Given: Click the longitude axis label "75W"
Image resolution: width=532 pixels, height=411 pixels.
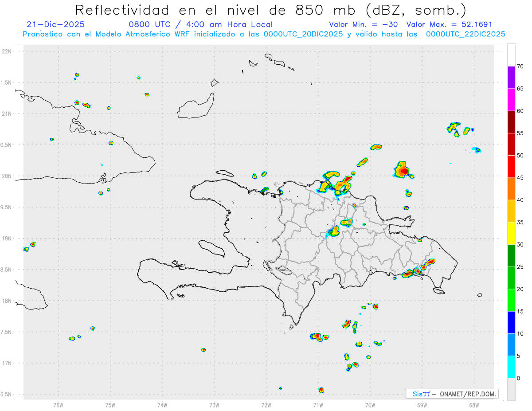Looking at the screenshot, I should point(110,405).
